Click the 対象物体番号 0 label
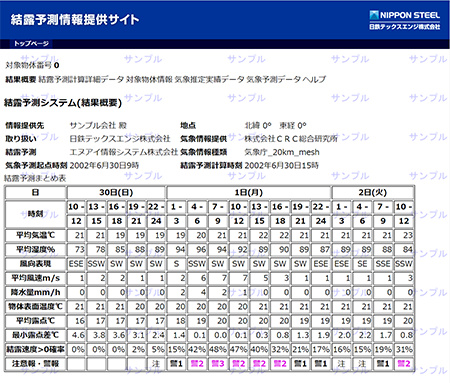Image resolution: width=450 pixels, height=383 pixels. pyautogui.click(x=32, y=65)
